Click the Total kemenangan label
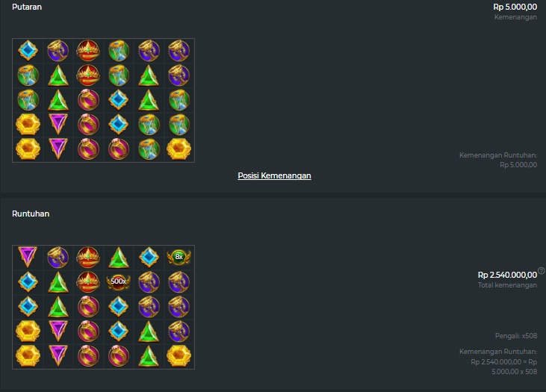Screen dimensions: 546x392 [507, 285]
